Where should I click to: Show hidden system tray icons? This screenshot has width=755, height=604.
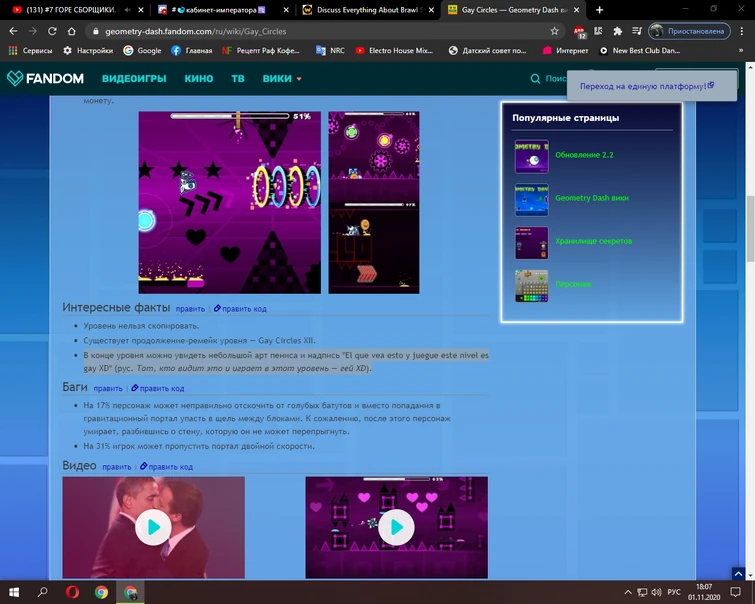[628, 592]
